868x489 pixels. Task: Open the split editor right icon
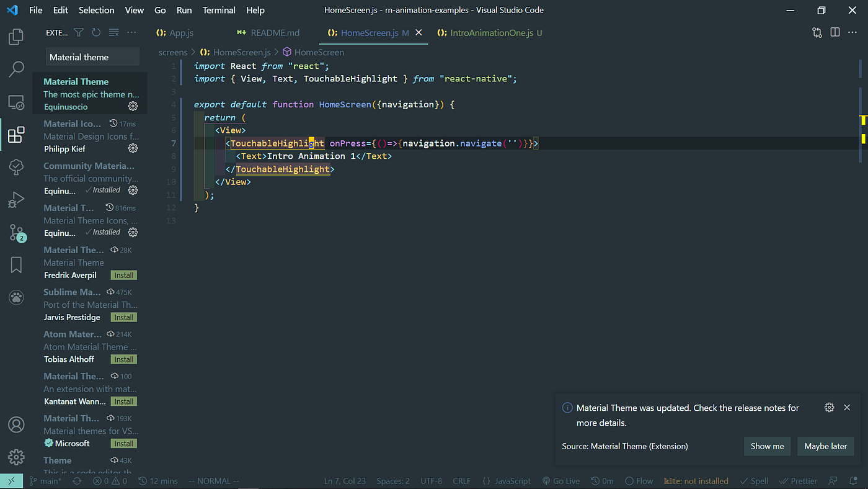point(835,32)
